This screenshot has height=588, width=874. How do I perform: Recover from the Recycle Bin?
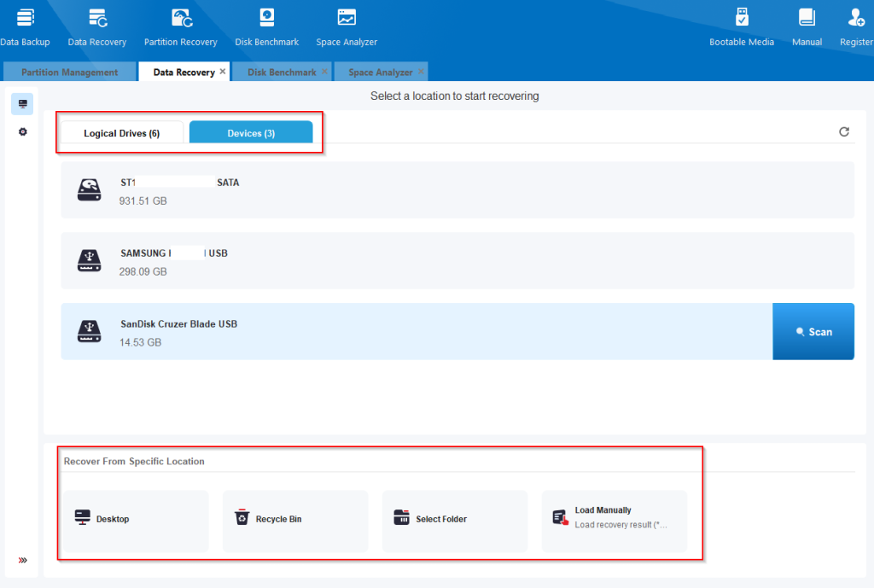(295, 521)
